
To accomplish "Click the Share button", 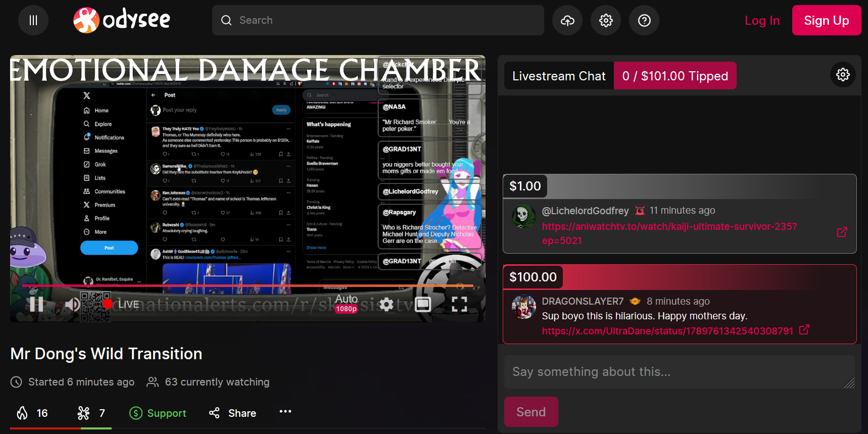I will (x=232, y=413).
